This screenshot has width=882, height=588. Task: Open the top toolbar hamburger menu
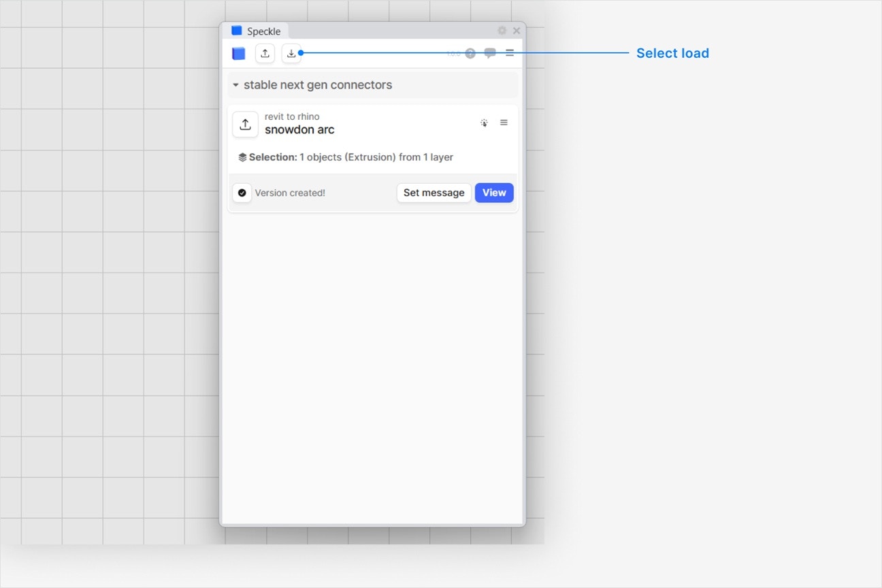[510, 53]
